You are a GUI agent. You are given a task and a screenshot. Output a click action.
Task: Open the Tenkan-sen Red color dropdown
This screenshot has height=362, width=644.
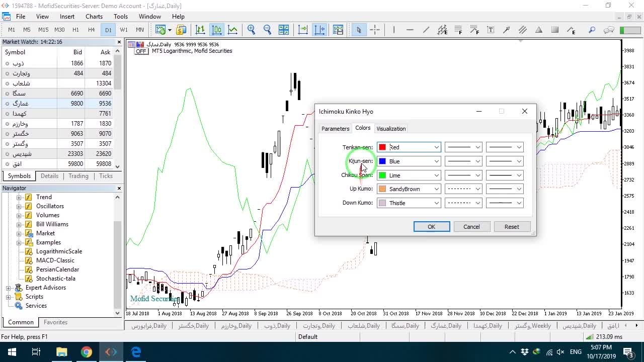pos(409,147)
